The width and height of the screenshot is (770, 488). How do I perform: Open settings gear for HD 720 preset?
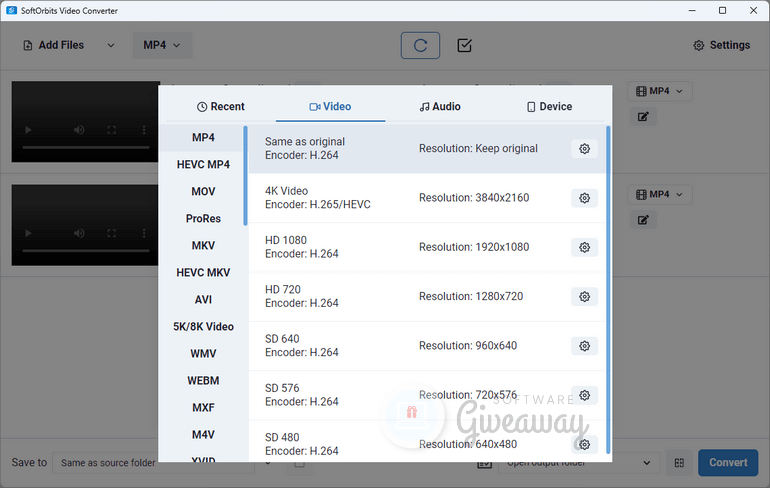tap(584, 297)
